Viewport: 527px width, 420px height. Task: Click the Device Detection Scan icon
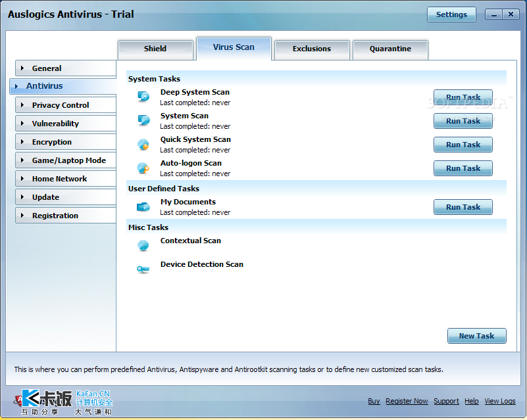click(x=143, y=269)
